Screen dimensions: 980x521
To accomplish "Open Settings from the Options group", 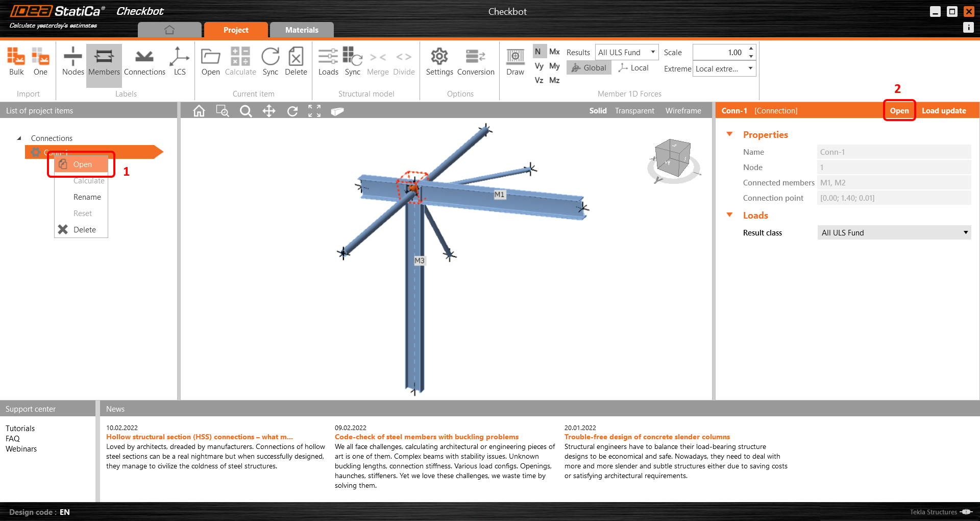I will click(439, 62).
